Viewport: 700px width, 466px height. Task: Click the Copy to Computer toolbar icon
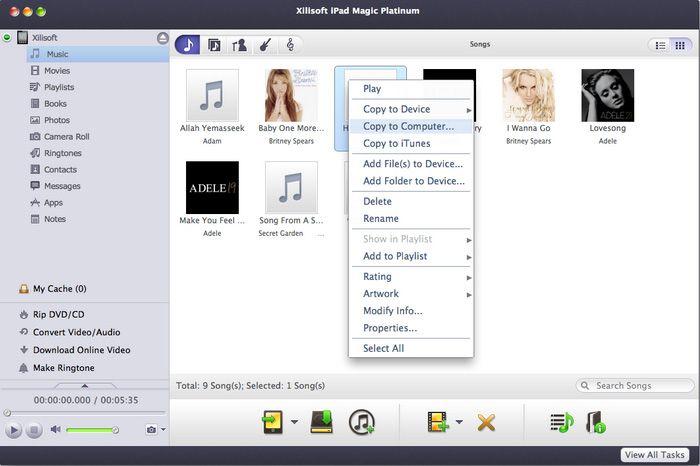tap(322, 422)
